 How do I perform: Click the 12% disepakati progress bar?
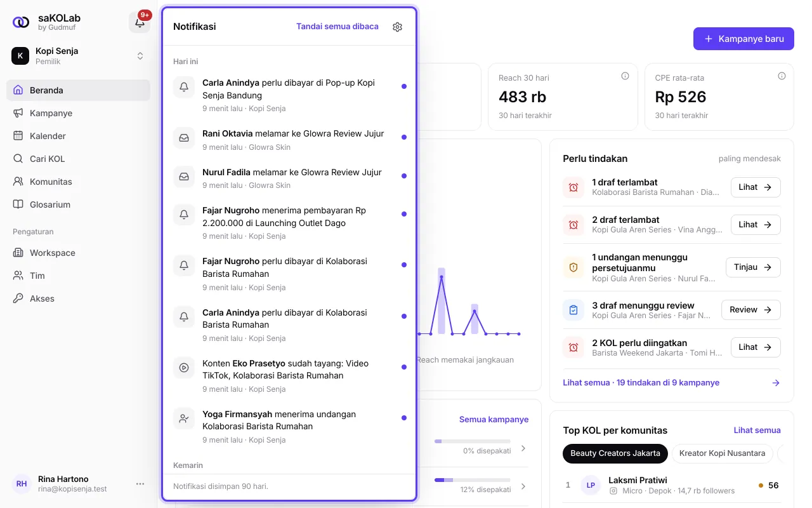click(x=472, y=479)
